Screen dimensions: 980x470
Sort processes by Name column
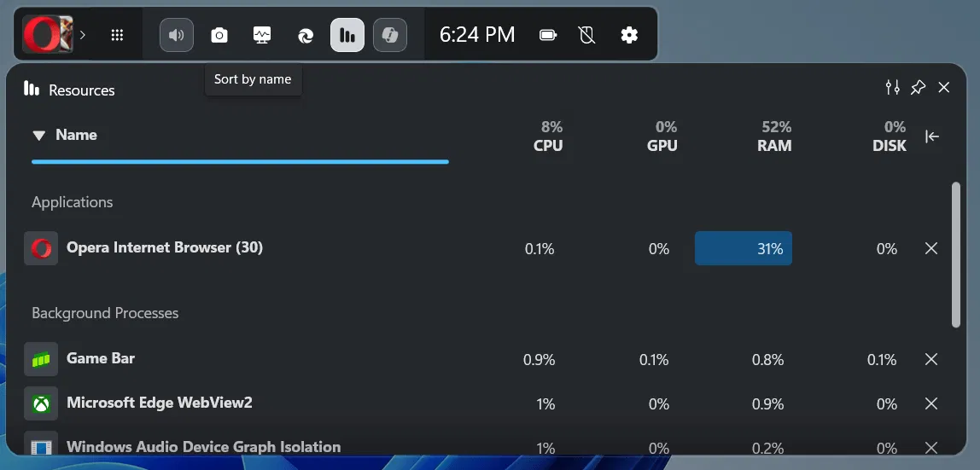tap(75, 135)
